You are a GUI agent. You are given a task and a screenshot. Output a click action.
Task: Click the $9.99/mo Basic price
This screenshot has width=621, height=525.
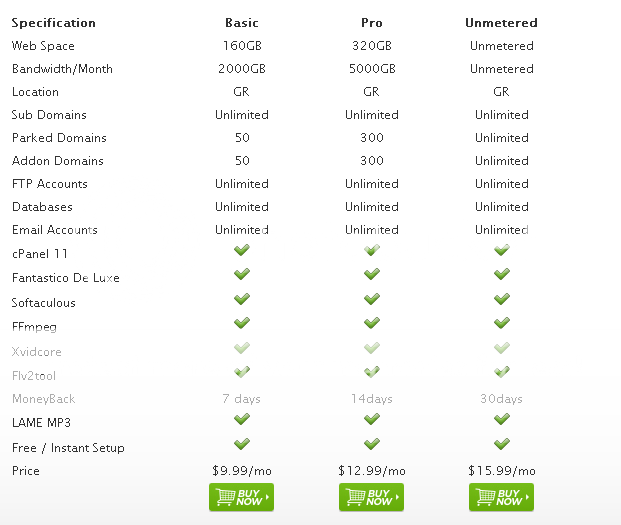tap(242, 471)
